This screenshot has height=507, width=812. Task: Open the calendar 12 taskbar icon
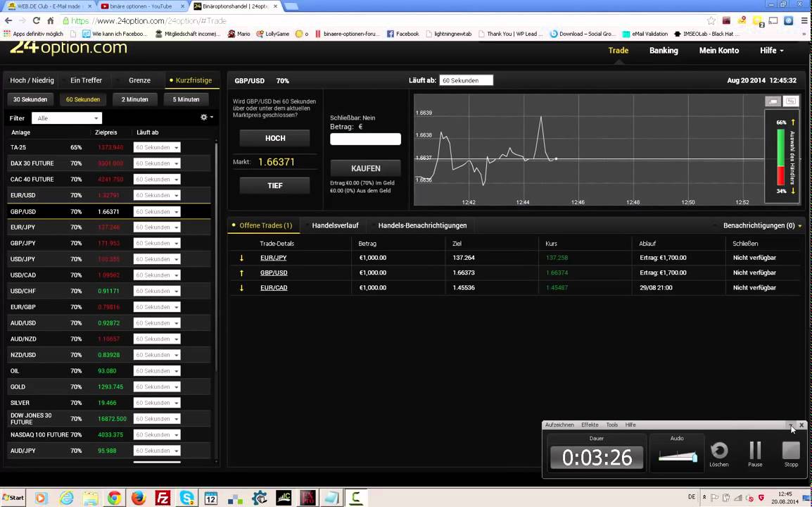(211, 498)
